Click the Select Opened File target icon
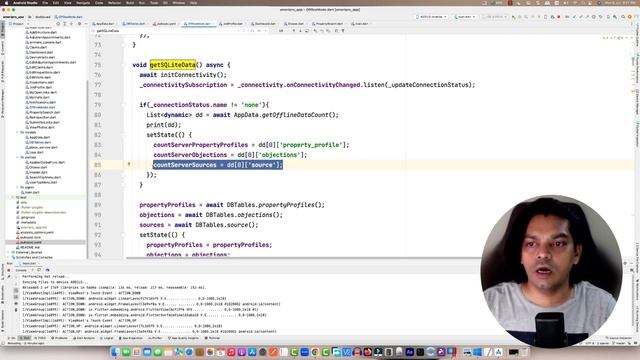 click(58, 24)
